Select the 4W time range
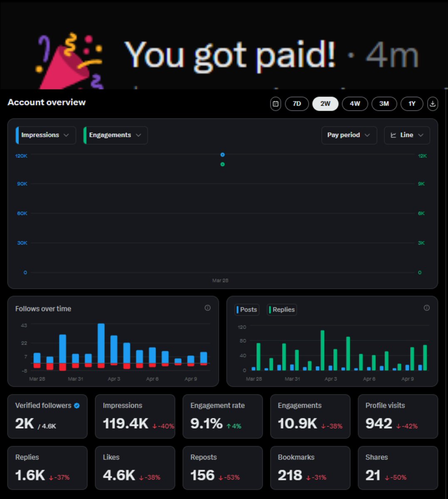 (355, 104)
